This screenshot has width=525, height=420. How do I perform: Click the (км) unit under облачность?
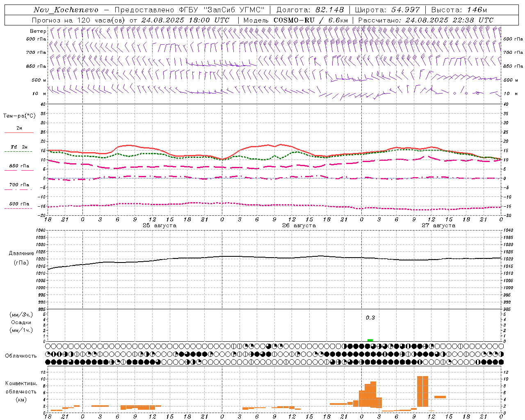click(x=21, y=399)
